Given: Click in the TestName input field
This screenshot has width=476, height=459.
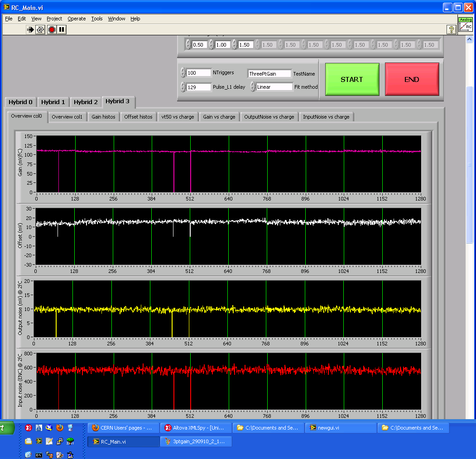Looking at the screenshot, I should pos(269,73).
